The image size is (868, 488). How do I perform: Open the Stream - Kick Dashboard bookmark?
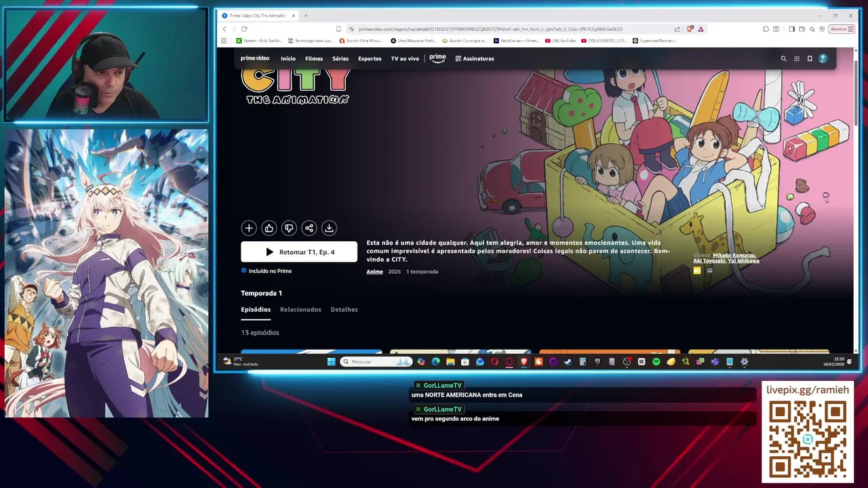coord(259,41)
